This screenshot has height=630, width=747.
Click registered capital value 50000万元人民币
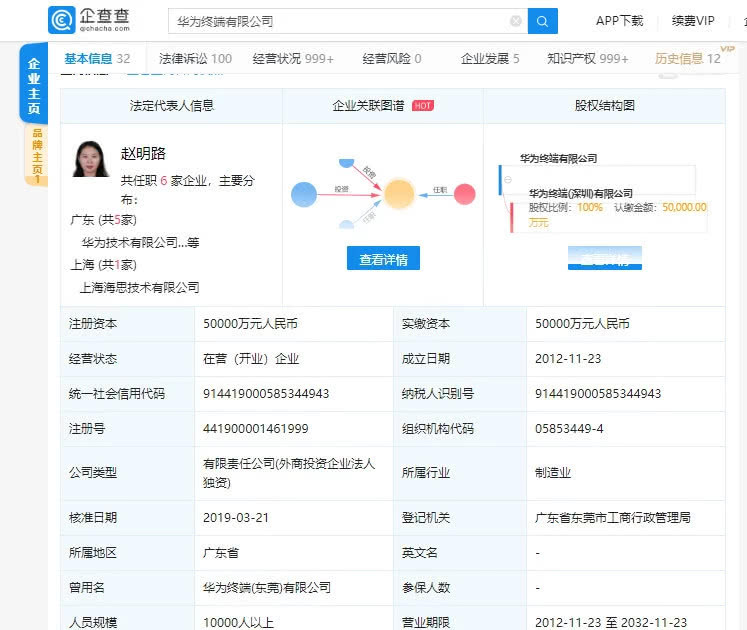click(250, 324)
